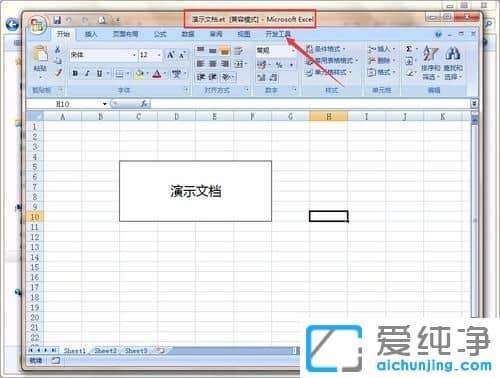
Task: Open the font name dropdown showing 宋体
Action: coord(134,55)
